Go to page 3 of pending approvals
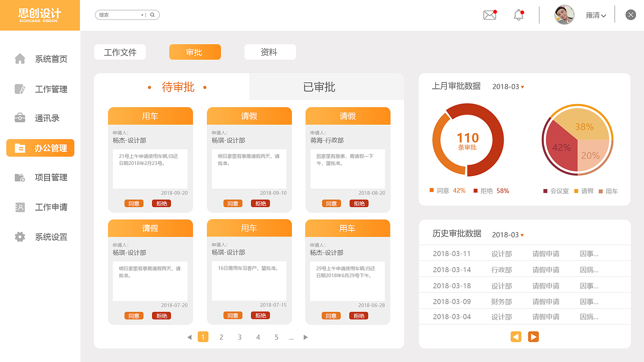The width and height of the screenshot is (644, 362). [239, 337]
